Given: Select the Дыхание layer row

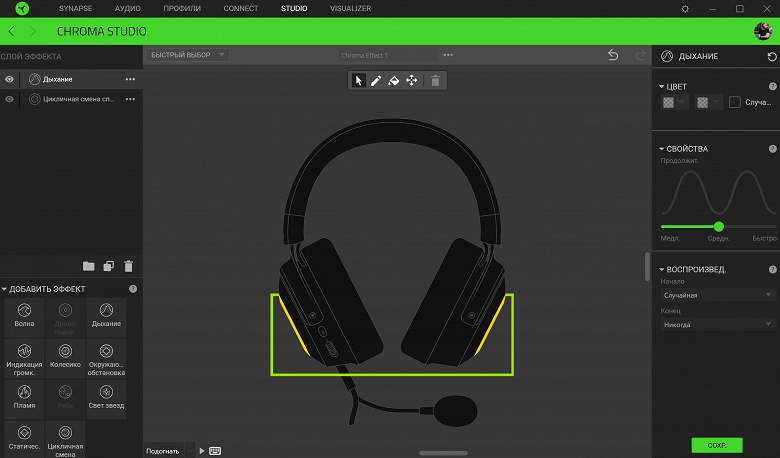Looking at the screenshot, I should point(72,80).
